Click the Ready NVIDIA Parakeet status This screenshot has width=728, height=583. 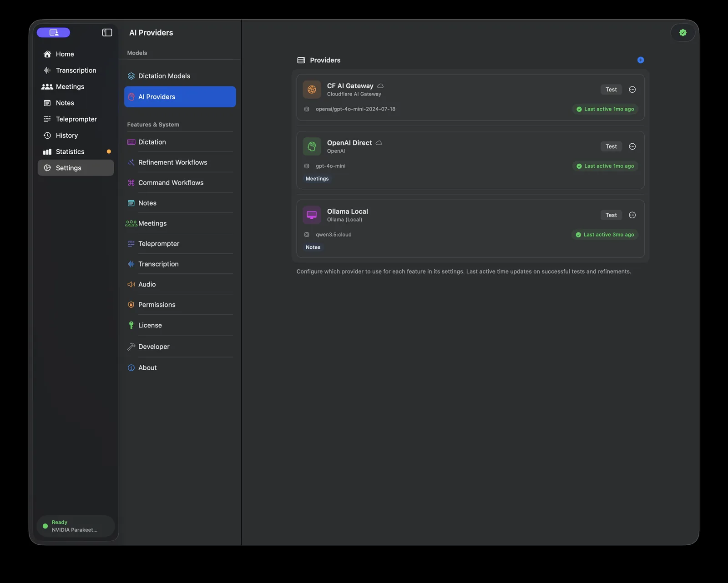pyautogui.click(x=76, y=526)
